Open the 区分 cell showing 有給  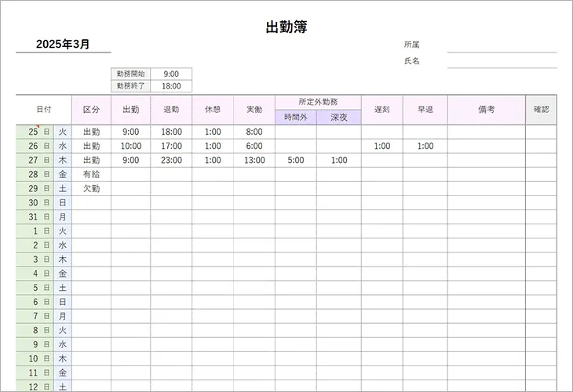pyautogui.click(x=92, y=174)
